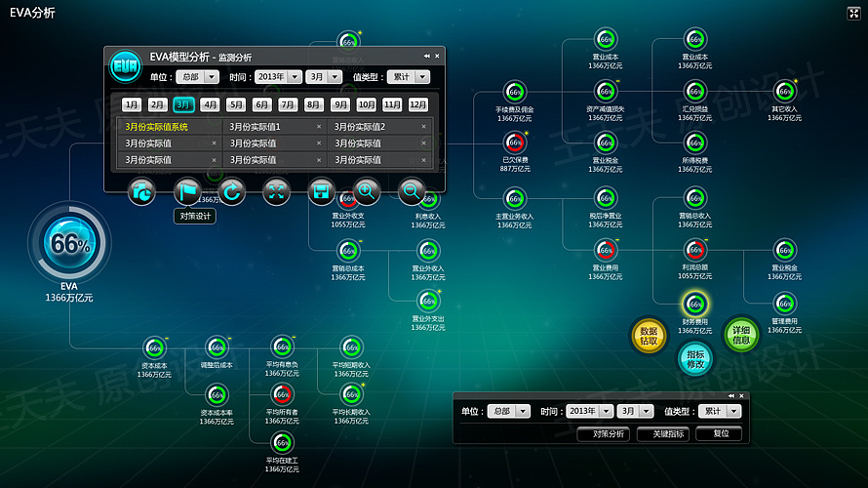Click the round EVA logo icon

125,66
